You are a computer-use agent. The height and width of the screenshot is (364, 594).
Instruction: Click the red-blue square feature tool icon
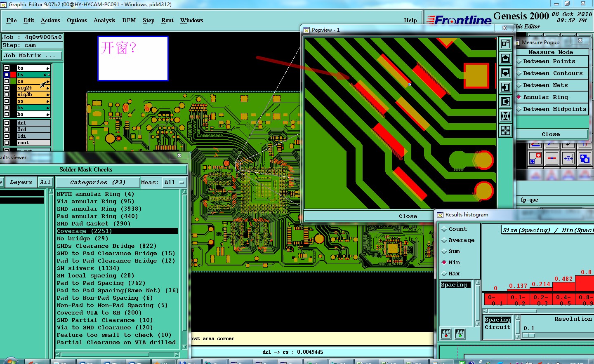click(x=535, y=158)
